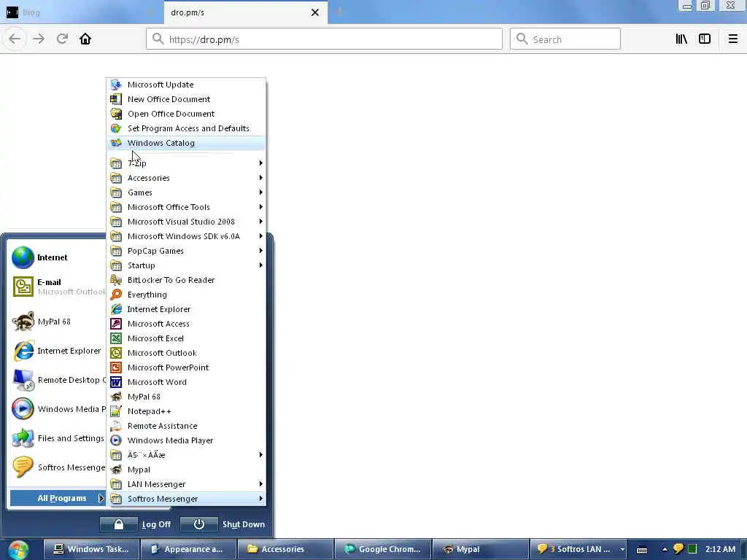747x560 pixels.
Task: Reload the page with the refresh icon
Action: 62,39
